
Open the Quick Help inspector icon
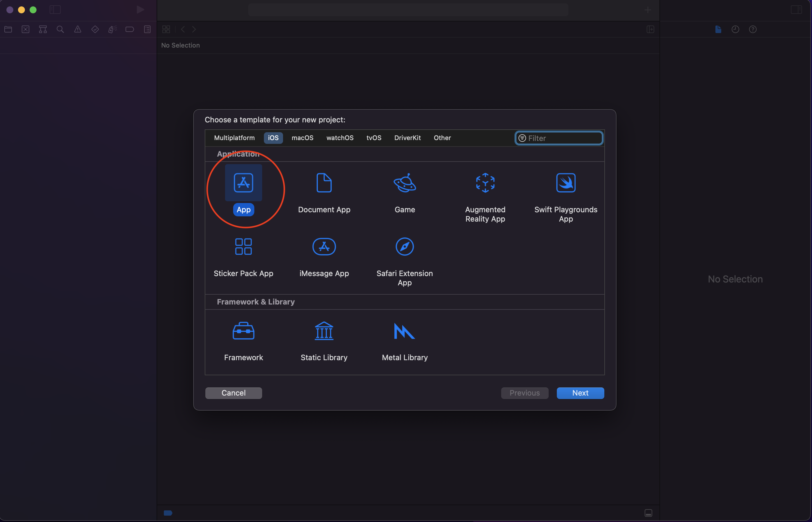752,30
